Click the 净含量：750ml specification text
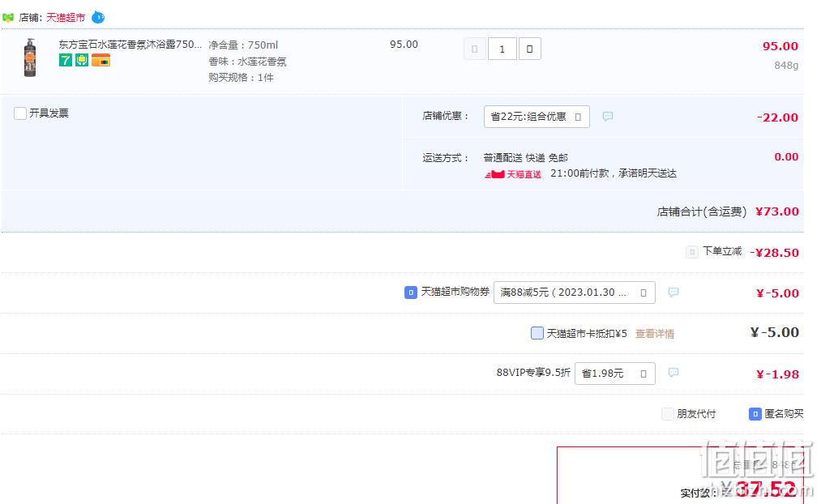This screenshot has height=504, width=821. [x=243, y=45]
